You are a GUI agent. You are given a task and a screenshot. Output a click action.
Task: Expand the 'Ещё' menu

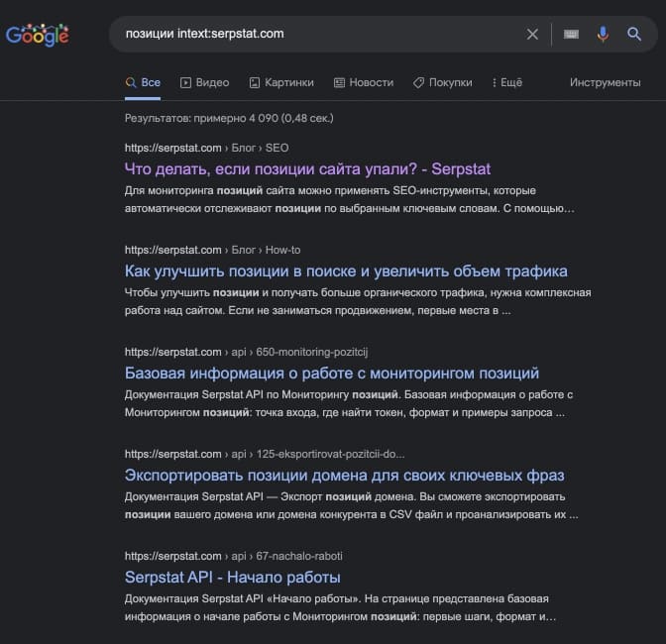[506, 82]
